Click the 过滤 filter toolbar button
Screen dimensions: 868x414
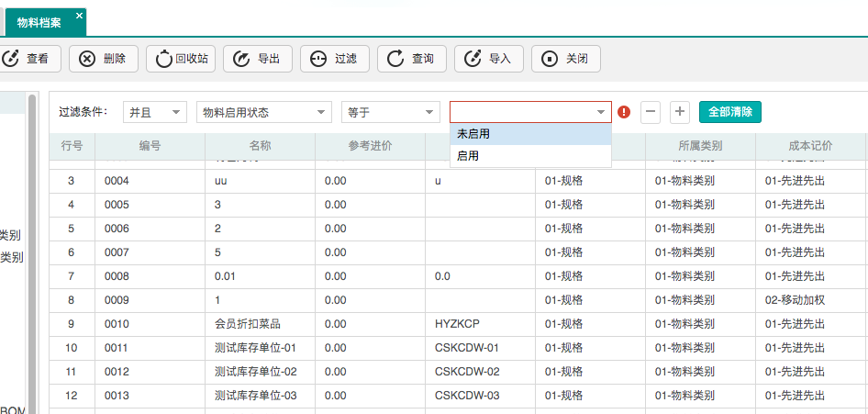(x=335, y=59)
